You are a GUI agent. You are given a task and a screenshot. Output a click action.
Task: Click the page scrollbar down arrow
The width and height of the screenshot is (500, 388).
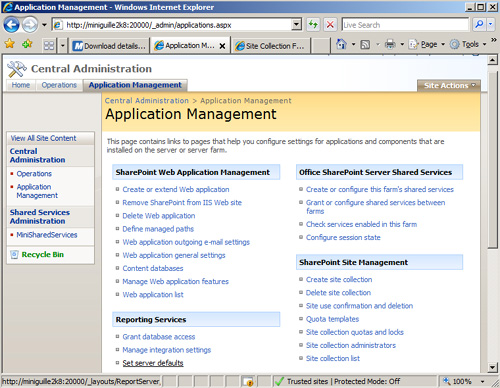tap(493, 368)
